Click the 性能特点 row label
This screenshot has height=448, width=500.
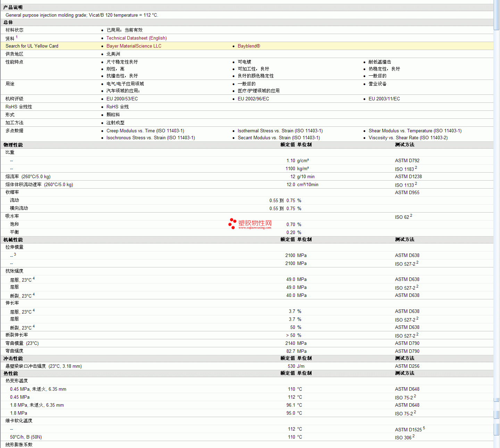[x=15, y=62]
